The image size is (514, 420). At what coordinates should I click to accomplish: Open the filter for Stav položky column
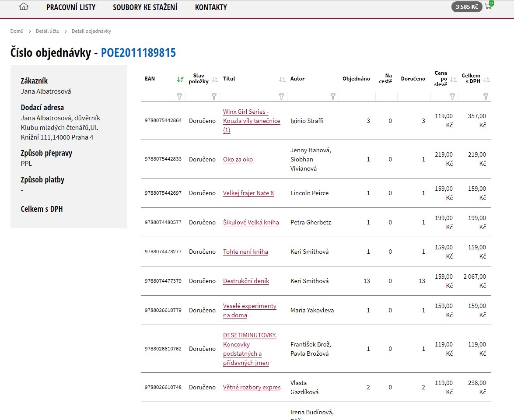214,96
